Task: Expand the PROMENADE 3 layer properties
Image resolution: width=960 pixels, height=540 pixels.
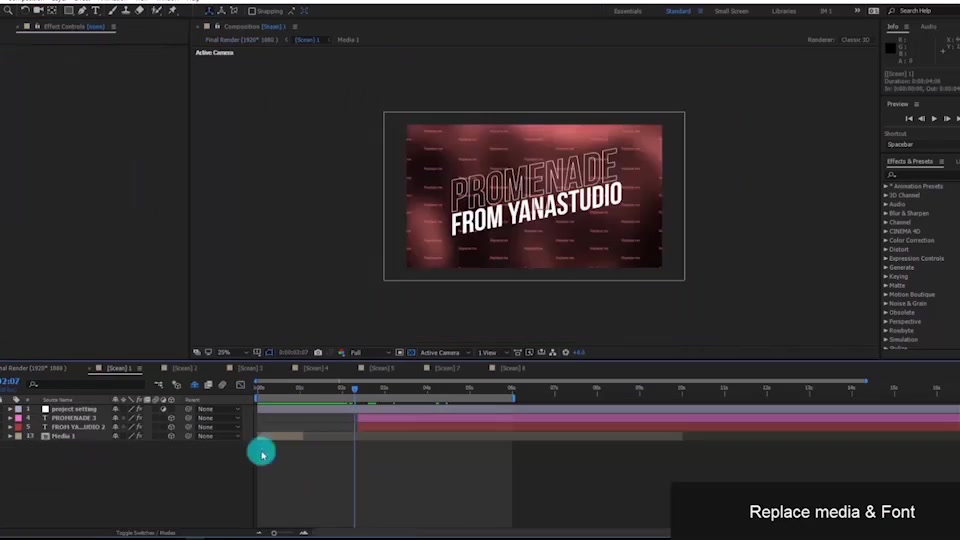Action: point(10,418)
